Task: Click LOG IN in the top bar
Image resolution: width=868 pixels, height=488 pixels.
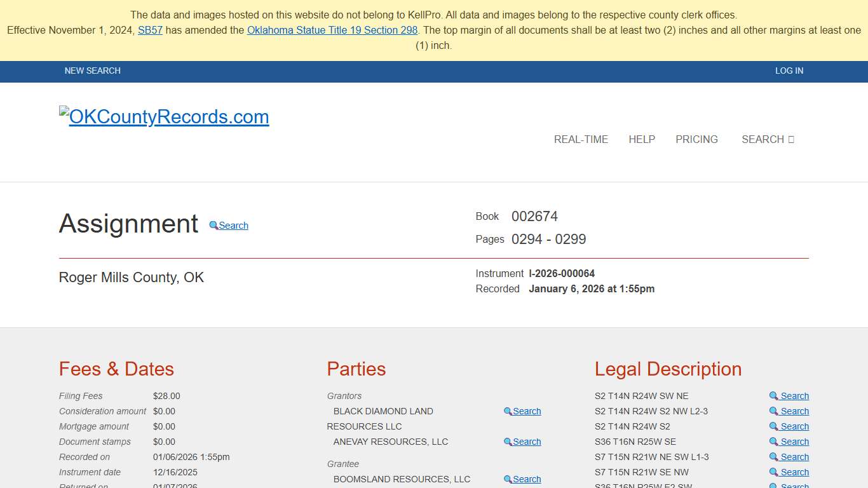Action: [789, 71]
